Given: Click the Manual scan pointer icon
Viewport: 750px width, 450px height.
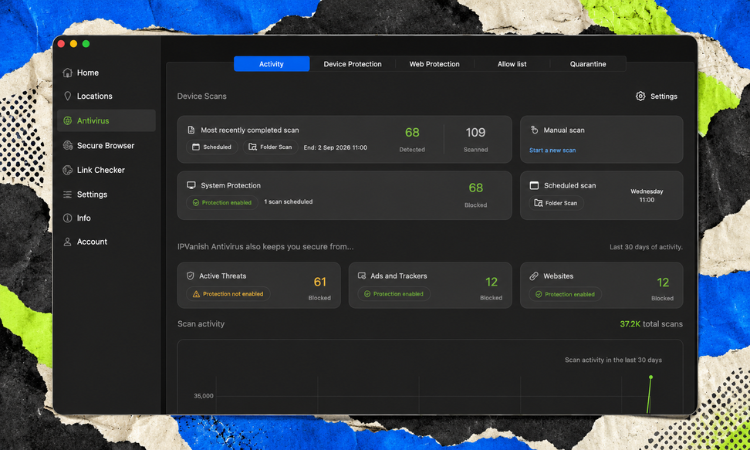Looking at the screenshot, I should 534,130.
